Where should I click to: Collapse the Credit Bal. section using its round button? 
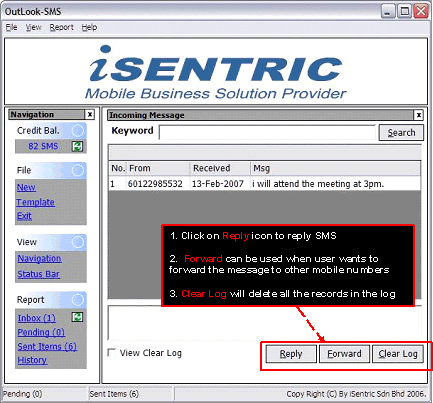[x=78, y=131]
